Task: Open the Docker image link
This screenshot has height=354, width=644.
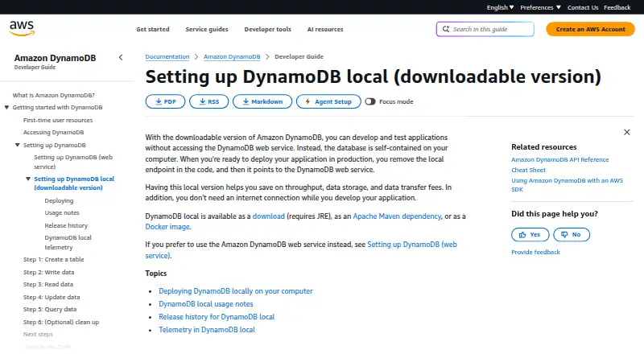Action: (x=167, y=227)
